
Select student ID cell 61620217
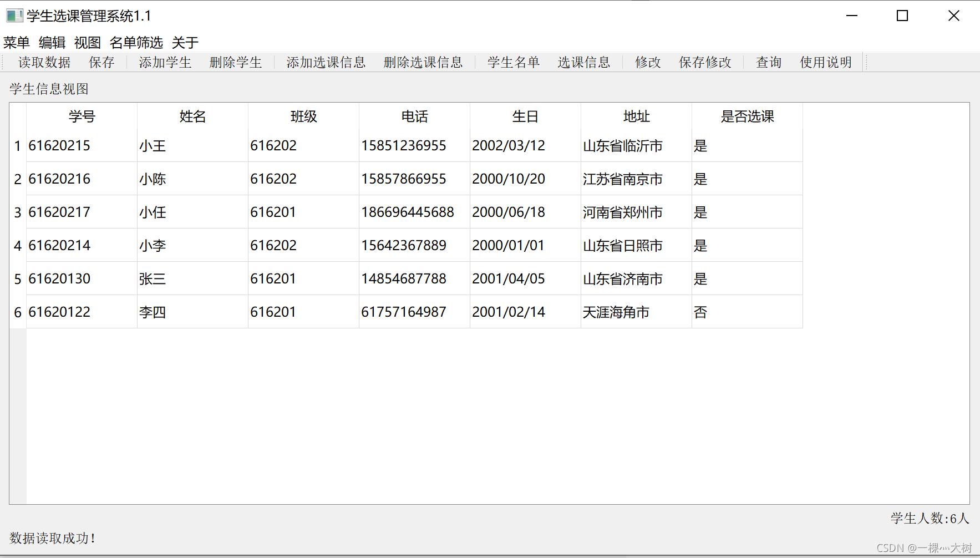tap(82, 212)
